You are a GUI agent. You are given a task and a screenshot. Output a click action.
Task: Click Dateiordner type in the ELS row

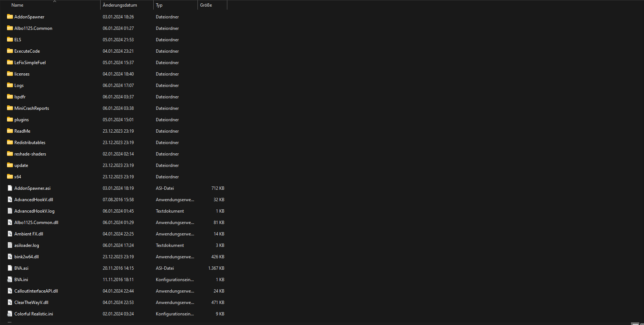tap(167, 40)
